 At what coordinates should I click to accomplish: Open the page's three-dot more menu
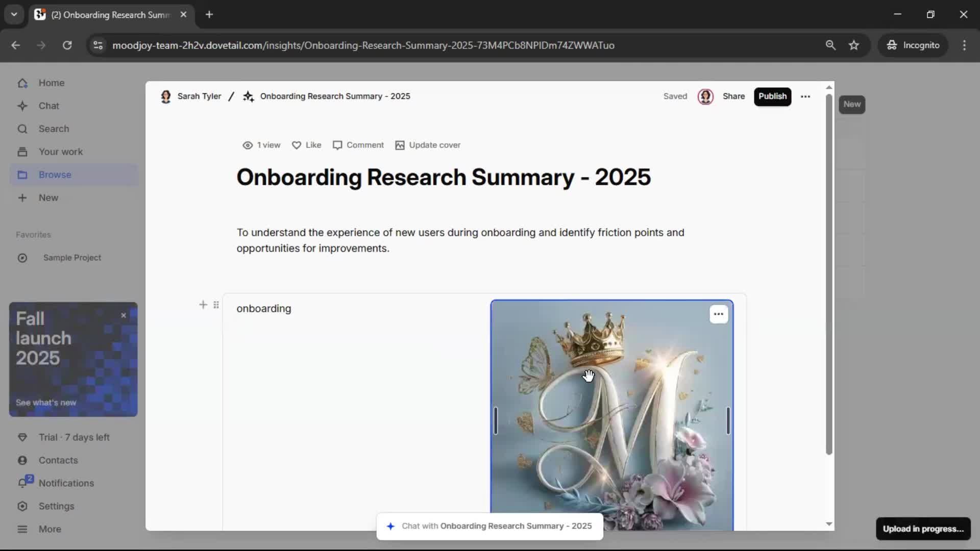(805, 96)
